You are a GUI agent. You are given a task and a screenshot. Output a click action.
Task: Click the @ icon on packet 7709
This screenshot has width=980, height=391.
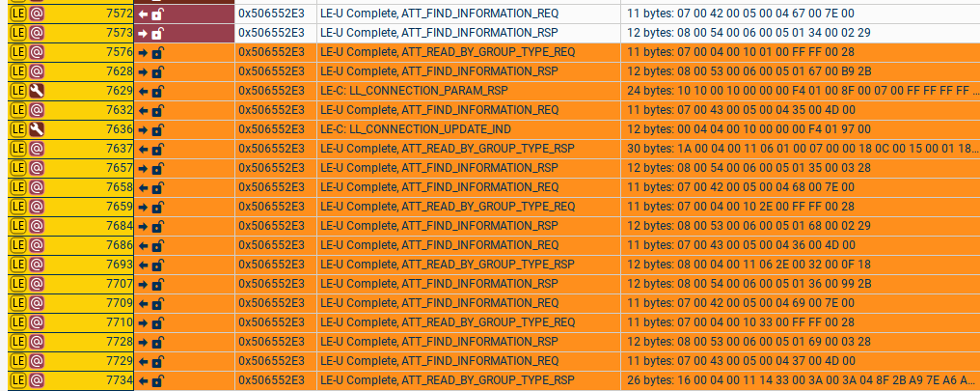(37, 303)
